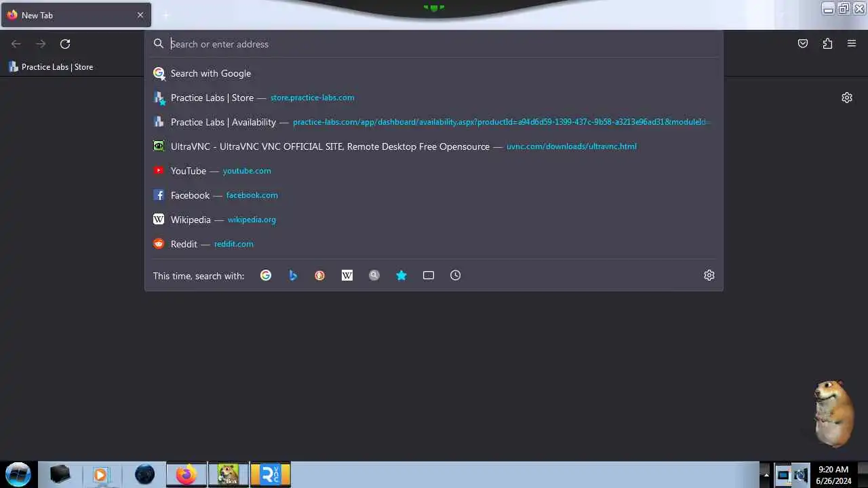
Task: Search this time with Wikipedia icon
Action: pyautogui.click(x=347, y=275)
